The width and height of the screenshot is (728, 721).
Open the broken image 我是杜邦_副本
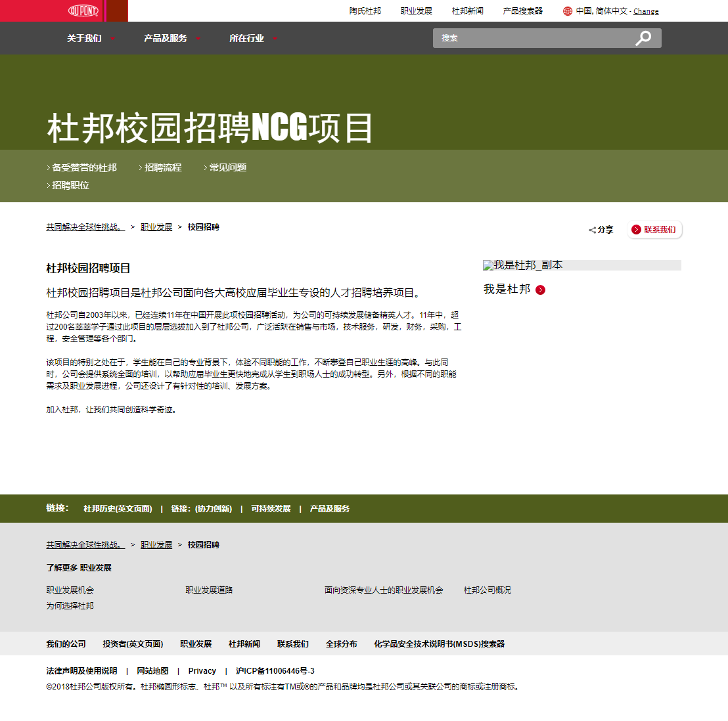click(x=581, y=265)
